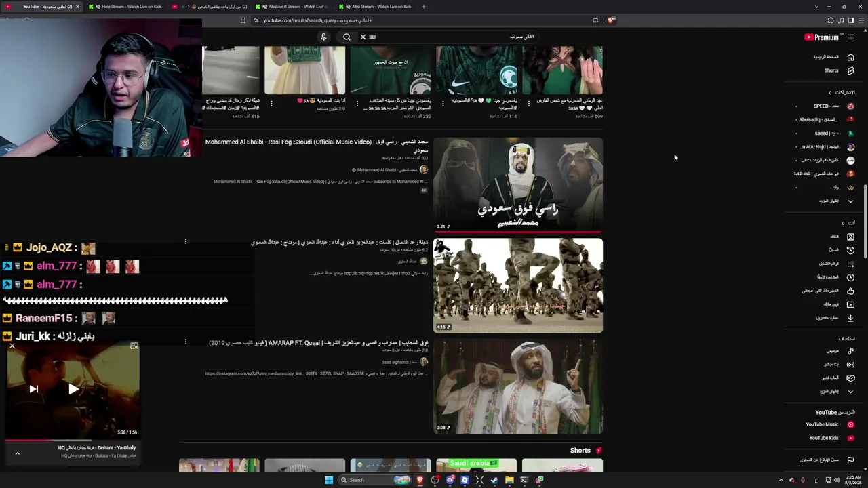Skip to previous track in mini player
868x488 pixels.
[33, 389]
